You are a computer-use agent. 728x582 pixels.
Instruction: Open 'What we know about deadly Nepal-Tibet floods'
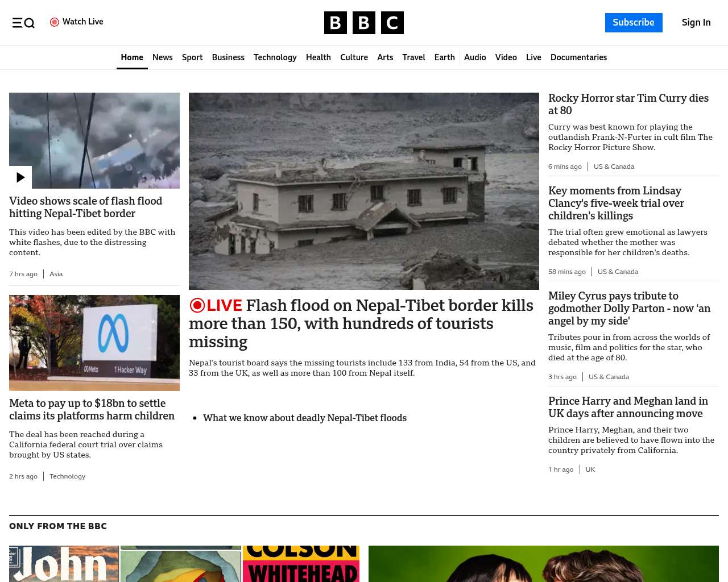coord(305,418)
